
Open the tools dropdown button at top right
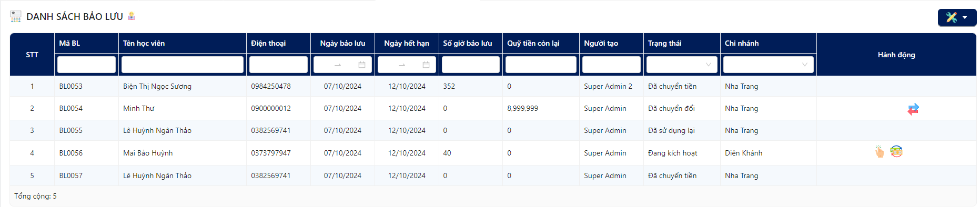(957, 17)
